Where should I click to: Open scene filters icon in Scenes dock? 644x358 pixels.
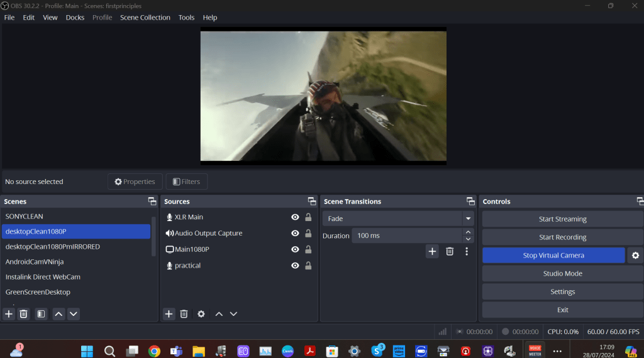pos(41,314)
